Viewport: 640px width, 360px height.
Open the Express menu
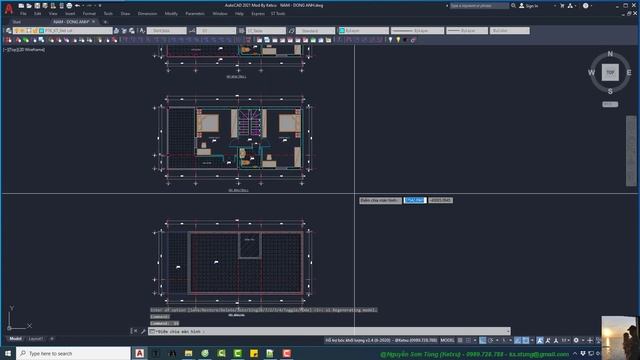coord(258,13)
